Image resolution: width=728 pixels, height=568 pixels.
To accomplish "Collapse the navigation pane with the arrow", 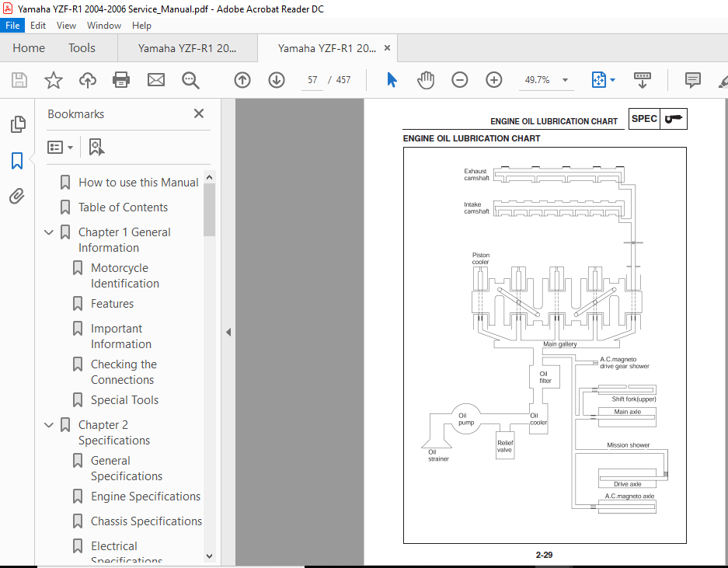I will point(228,332).
